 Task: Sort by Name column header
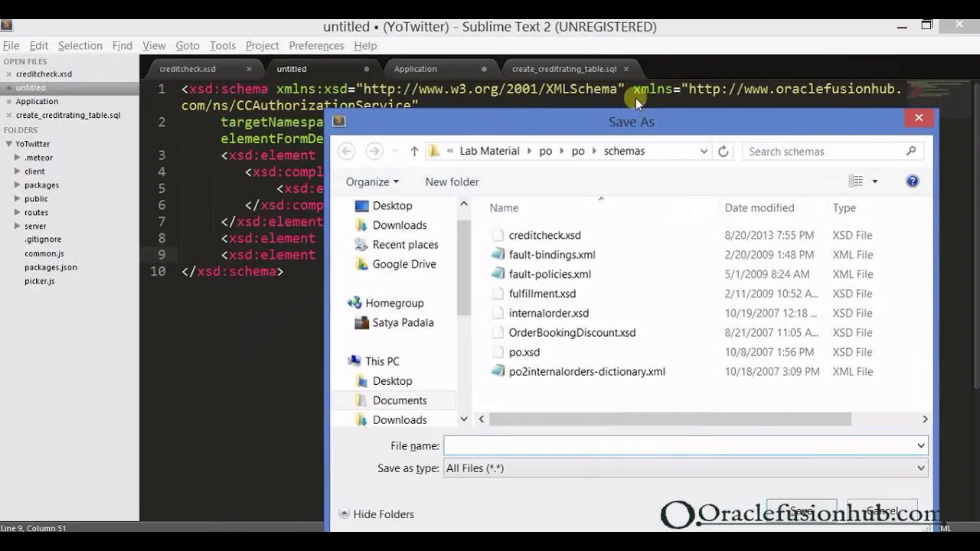point(504,207)
